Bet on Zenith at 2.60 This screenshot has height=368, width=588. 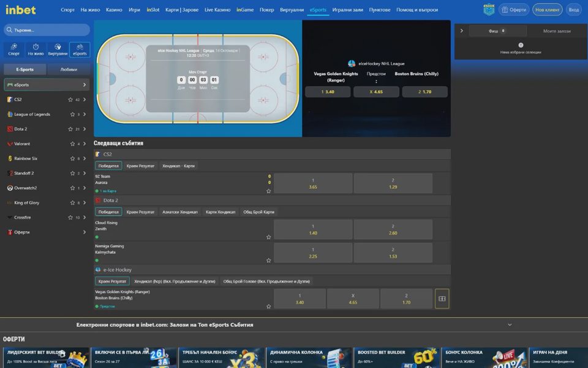pos(393,229)
